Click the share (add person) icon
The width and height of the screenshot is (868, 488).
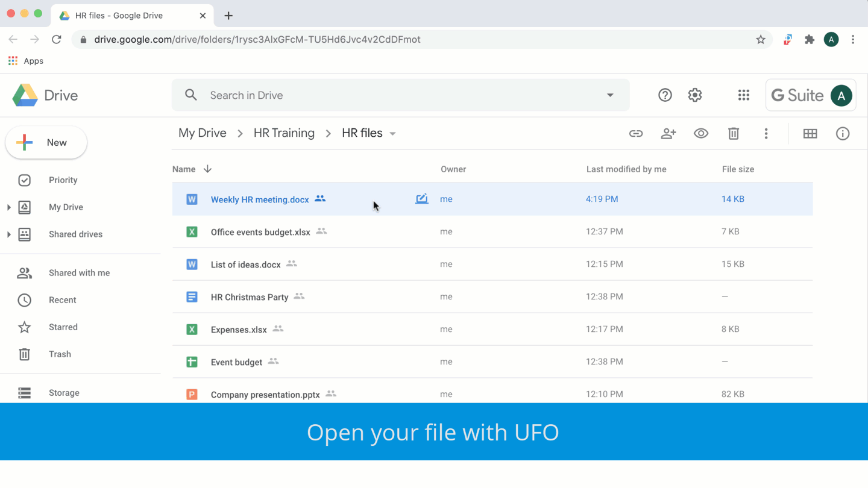668,134
